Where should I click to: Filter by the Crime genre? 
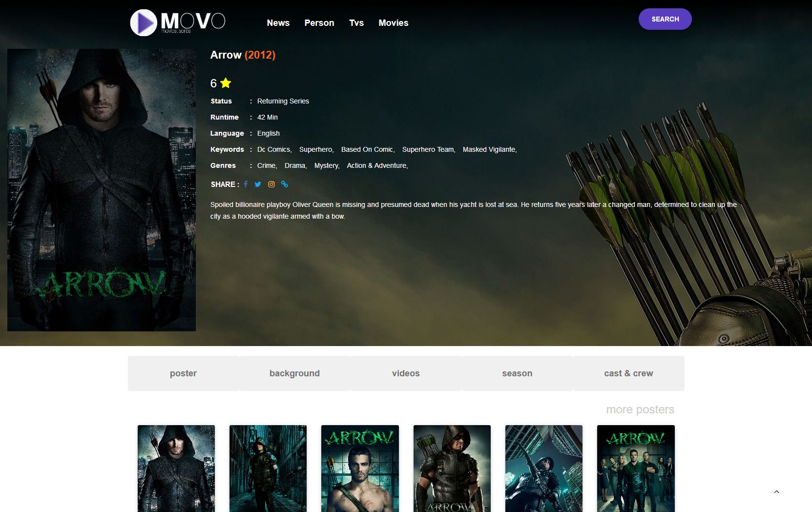pos(267,165)
